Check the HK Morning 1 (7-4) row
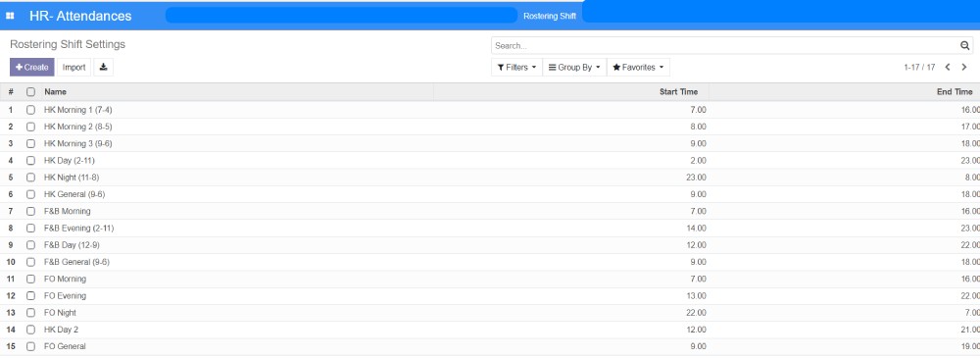This screenshot has width=980, height=358. tap(30, 110)
